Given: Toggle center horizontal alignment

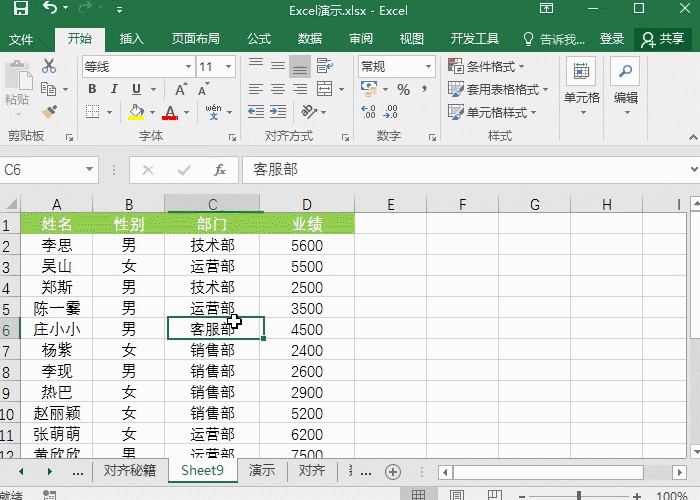Looking at the screenshot, I should pos(277,89).
